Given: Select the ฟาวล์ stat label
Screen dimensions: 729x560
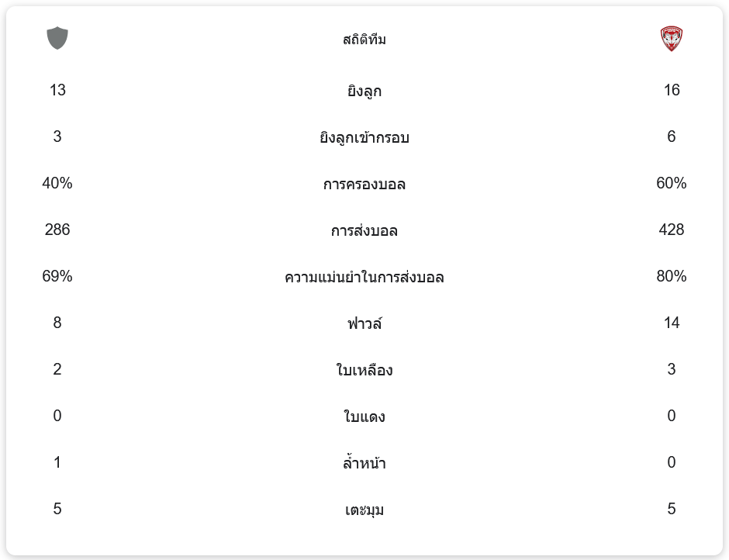Looking at the screenshot, I should (364, 323).
